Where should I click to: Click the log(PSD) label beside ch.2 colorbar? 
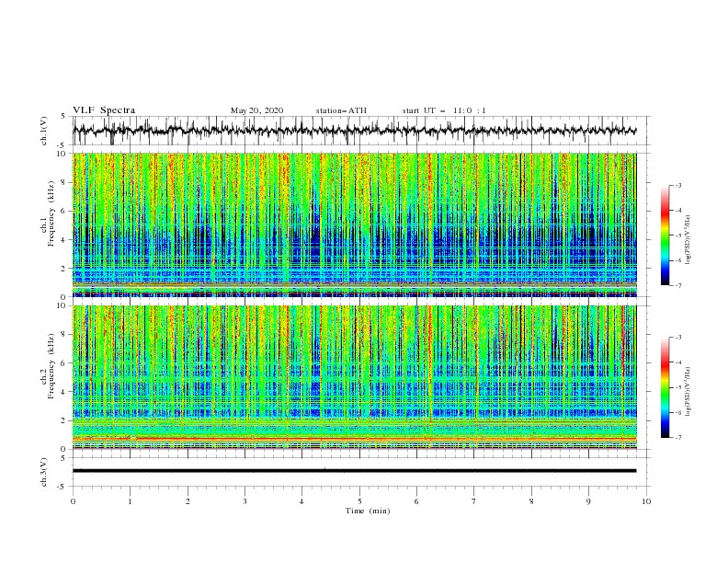coord(688,392)
